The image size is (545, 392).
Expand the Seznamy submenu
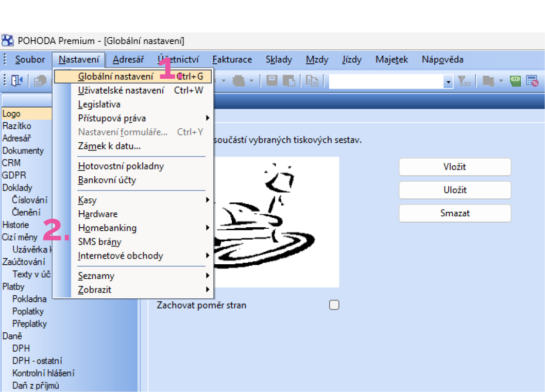208,276
